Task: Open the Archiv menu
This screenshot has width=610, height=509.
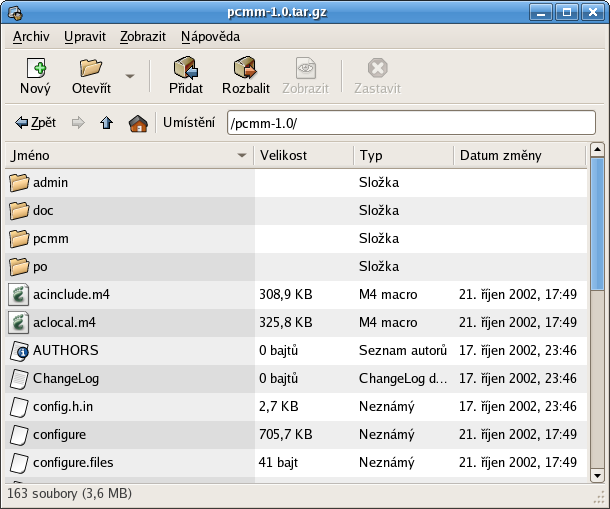Action: (31, 37)
